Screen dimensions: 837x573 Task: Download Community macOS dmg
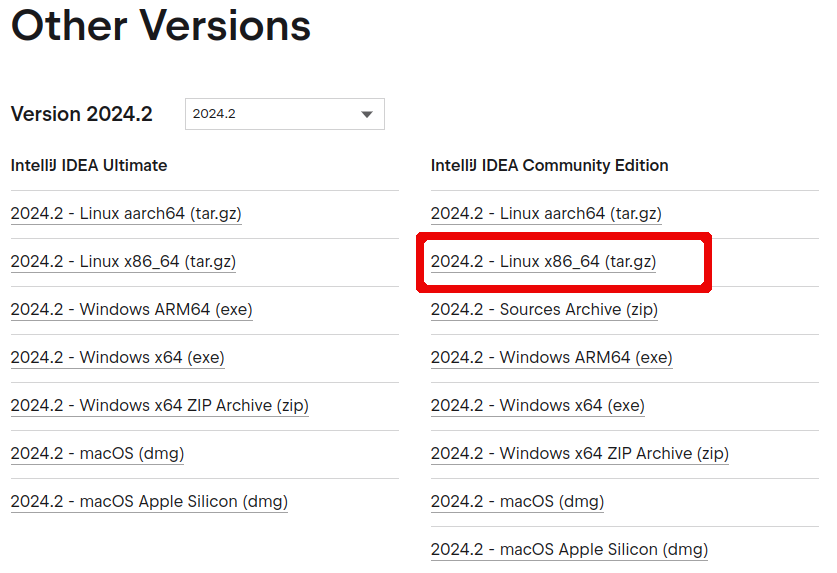pyautogui.click(x=517, y=502)
